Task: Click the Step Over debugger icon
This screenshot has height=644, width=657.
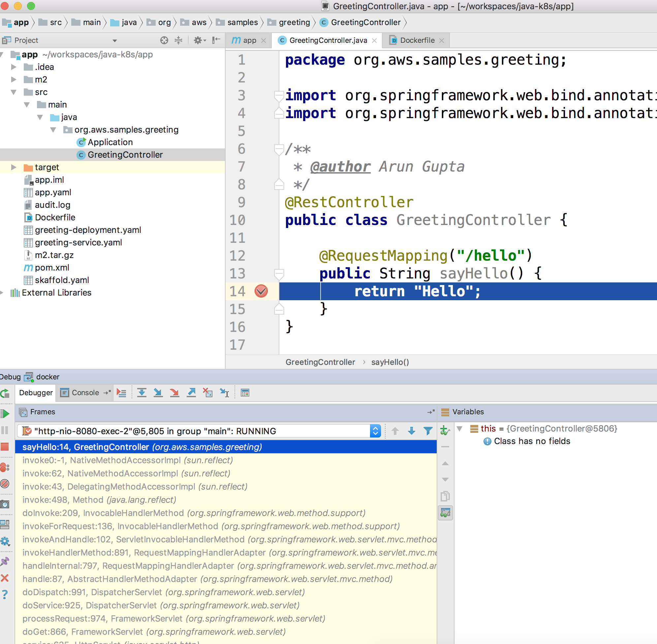Action: click(142, 393)
